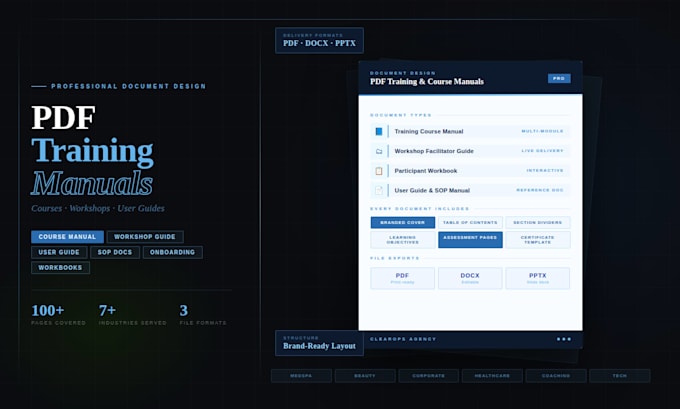Select the User Guide & SOP Manual row

(471, 190)
